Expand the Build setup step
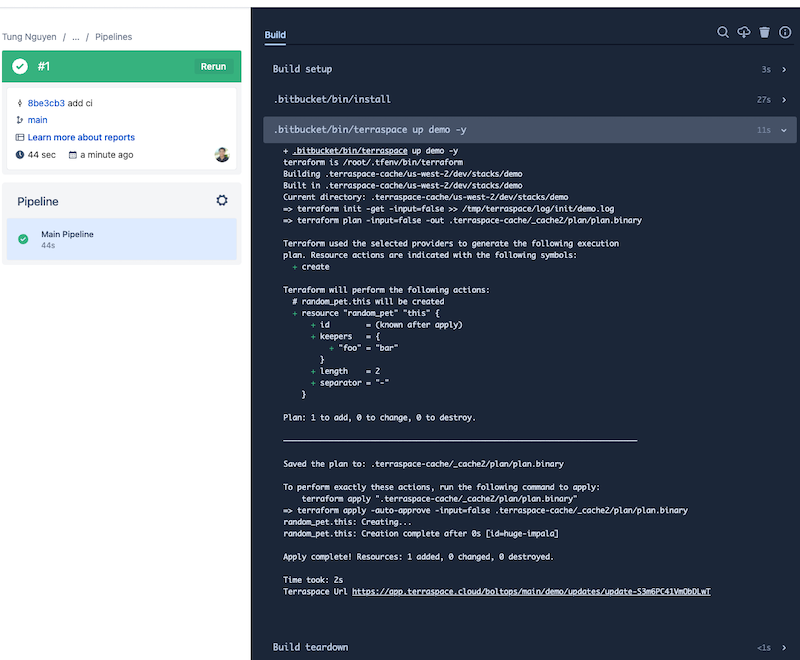The image size is (800, 660). [x=530, y=69]
